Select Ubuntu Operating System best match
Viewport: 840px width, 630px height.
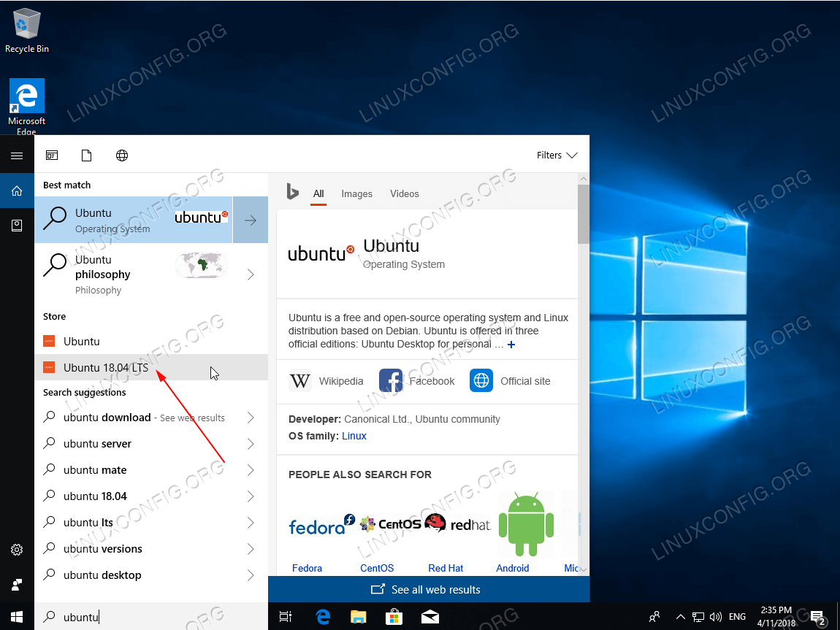(x=134, y=220)
